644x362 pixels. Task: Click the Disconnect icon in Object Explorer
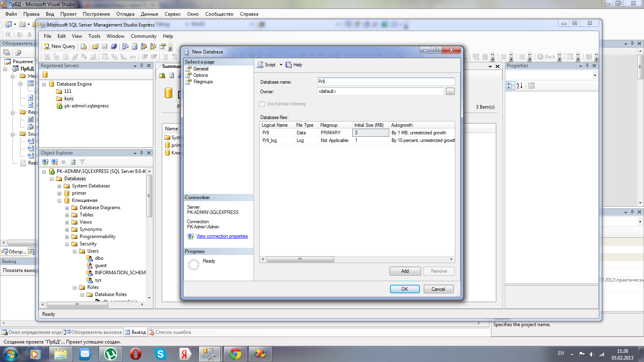tap(54, 162)
